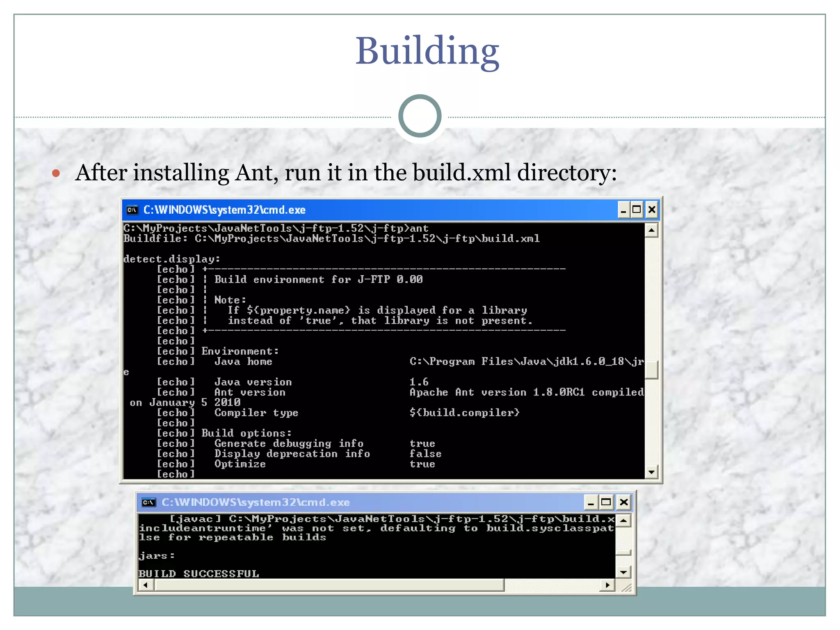Maximize the upper cmd.exe window

[x=637, y=210]
